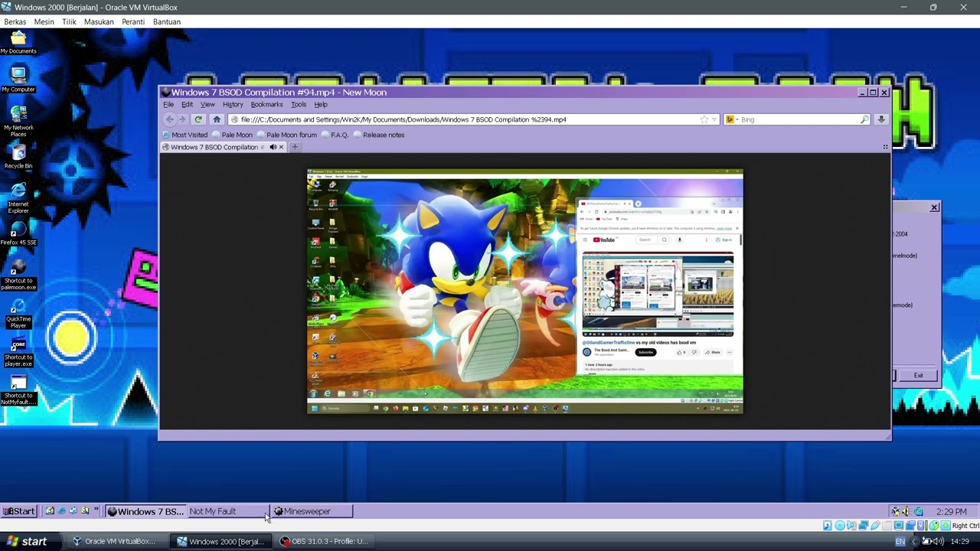Click VirtualBox optical disk status icon
Image resolution: width=980 pixels, height=551 pixels.
click(x=839, y=526)
